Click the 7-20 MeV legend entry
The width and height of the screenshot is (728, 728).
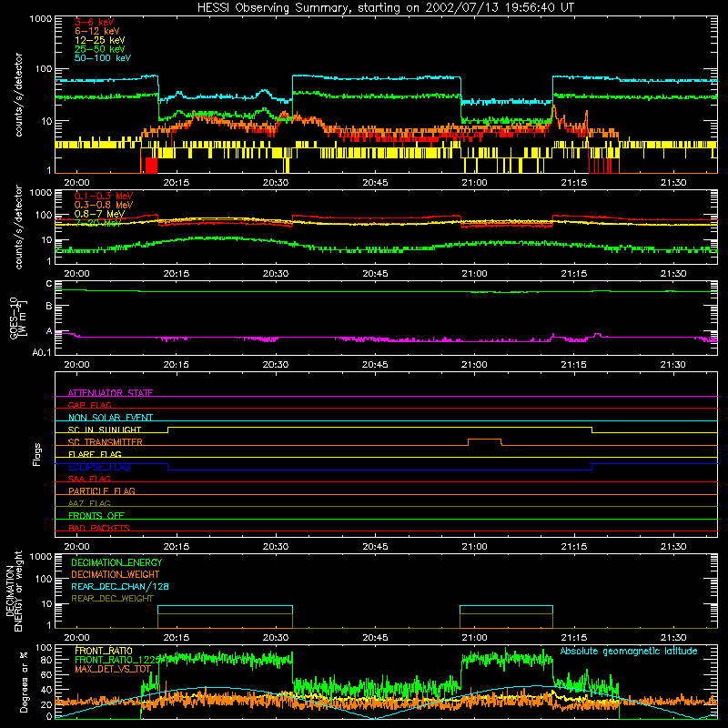[x=97, y=223]
